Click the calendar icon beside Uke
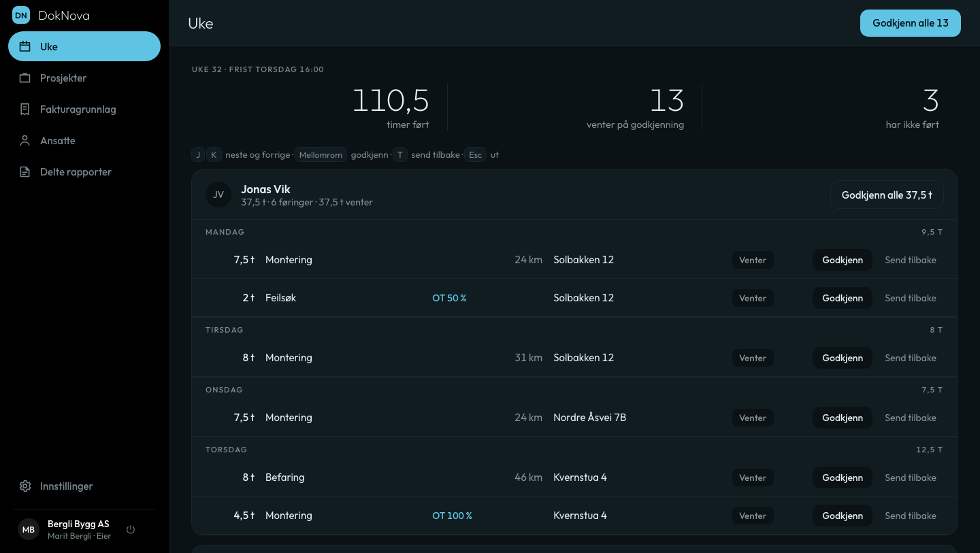This screenshot has width=980, height=553. click(x=25, y=47)
